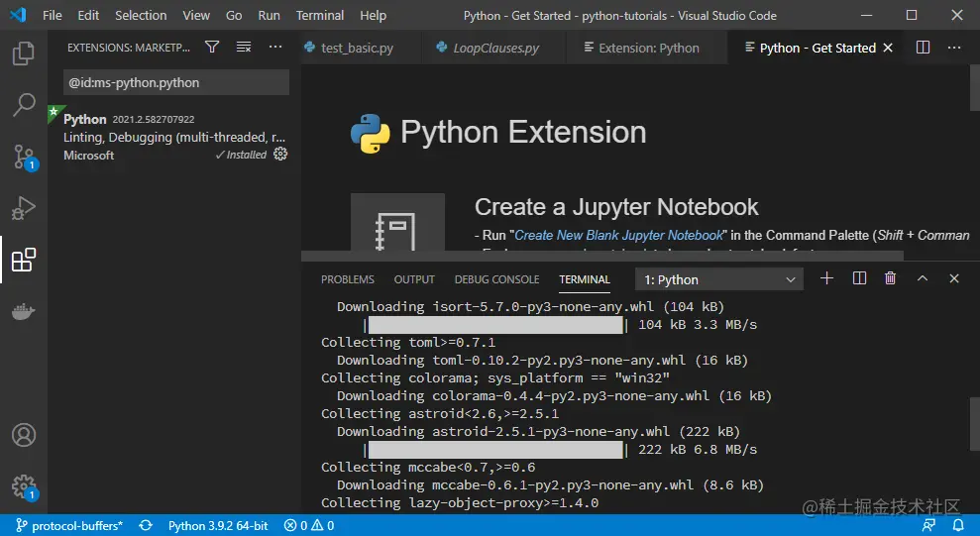Screen dimensions: 980x536
Task: Switch to the LoopClauses.py tab
Action: click(493, 48)
